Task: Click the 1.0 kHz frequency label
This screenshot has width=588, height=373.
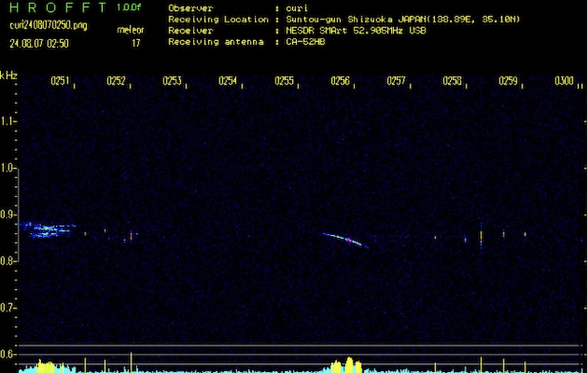Action: [x=7, y=168]
